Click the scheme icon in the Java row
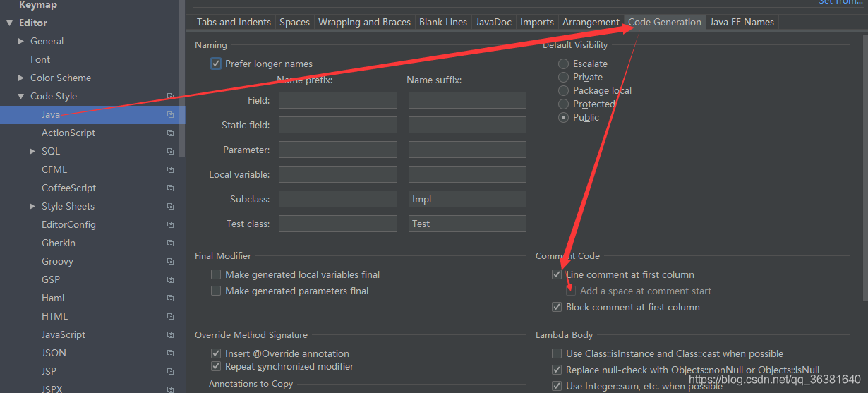This screenshot has width=868, height=393. [x=170, y=114]
